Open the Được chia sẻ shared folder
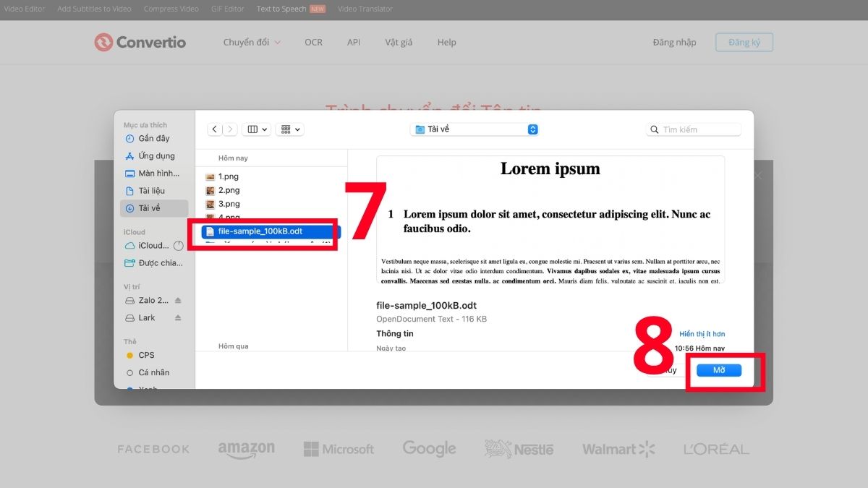The height and width of the screenshot is (488, 868). coord(154,263)
